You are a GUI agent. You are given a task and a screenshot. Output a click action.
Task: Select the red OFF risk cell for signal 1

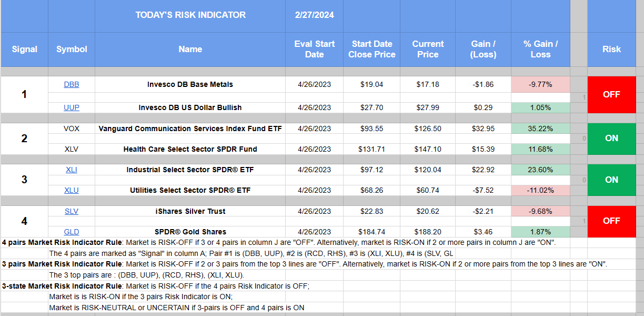coord(611,95)
